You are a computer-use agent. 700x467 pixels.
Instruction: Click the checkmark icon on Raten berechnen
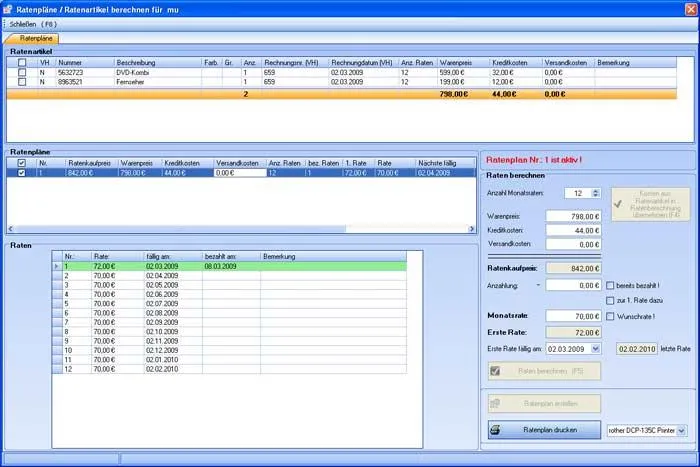click(x=495, y=371)
